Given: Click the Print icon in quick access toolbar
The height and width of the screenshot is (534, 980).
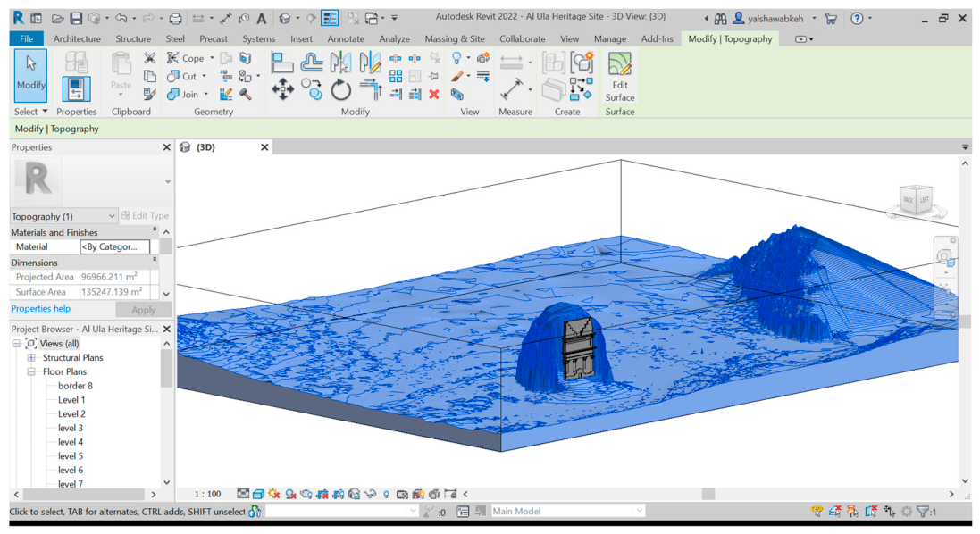Looking at the screenshot, I should (x=176, y=19).
